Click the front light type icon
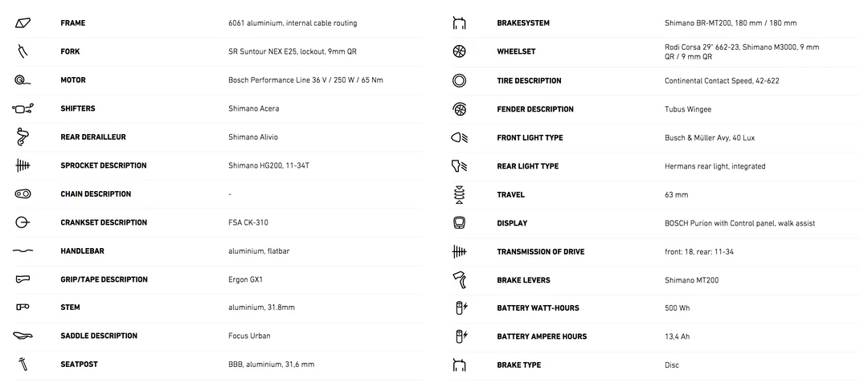The image size is (868, 391). (x=460, y=137)
